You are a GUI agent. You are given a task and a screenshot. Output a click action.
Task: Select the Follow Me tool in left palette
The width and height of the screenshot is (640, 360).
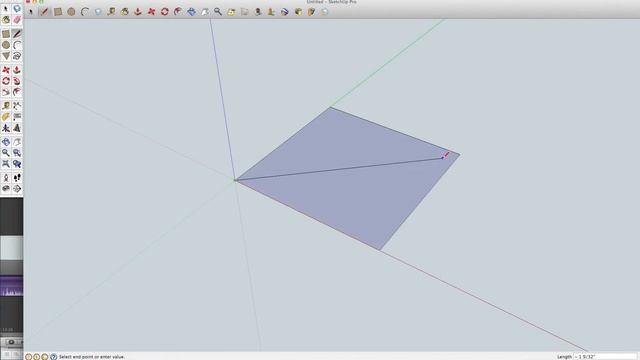click(17, 81)
